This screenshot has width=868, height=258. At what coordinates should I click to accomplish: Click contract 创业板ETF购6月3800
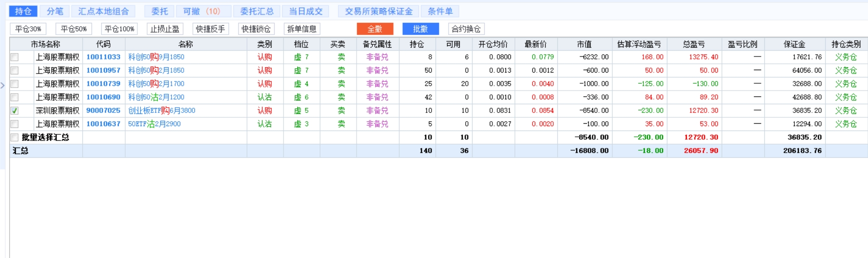(162, 111)
